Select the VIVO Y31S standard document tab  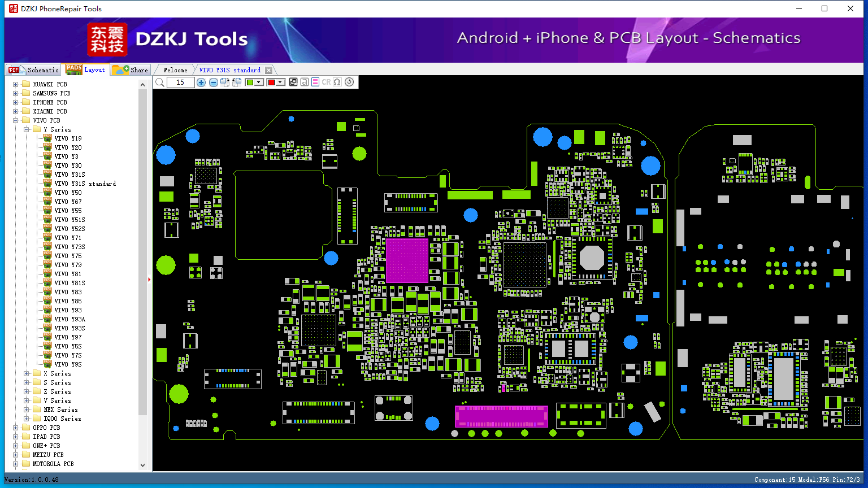(x=230, y=70)
